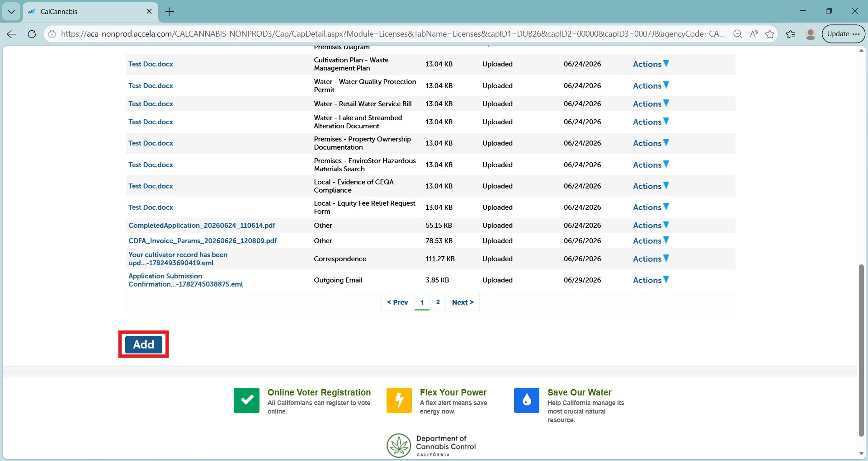
Task: Expand Actions for Water Quality Protection Permit
Action: point(651,86)
